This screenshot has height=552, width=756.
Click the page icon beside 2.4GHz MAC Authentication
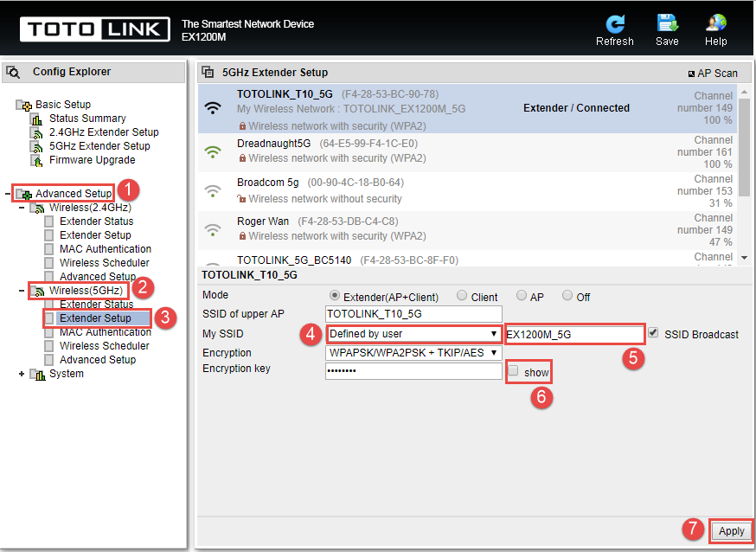tap(48, 249)
